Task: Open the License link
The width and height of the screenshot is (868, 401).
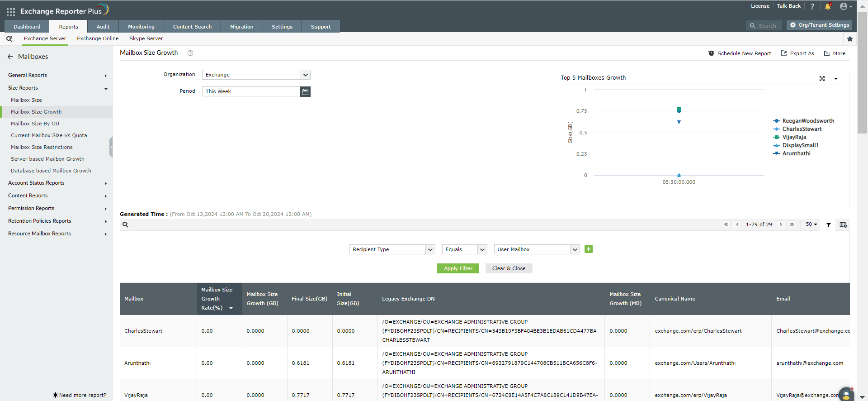Action: pos(760,6)
